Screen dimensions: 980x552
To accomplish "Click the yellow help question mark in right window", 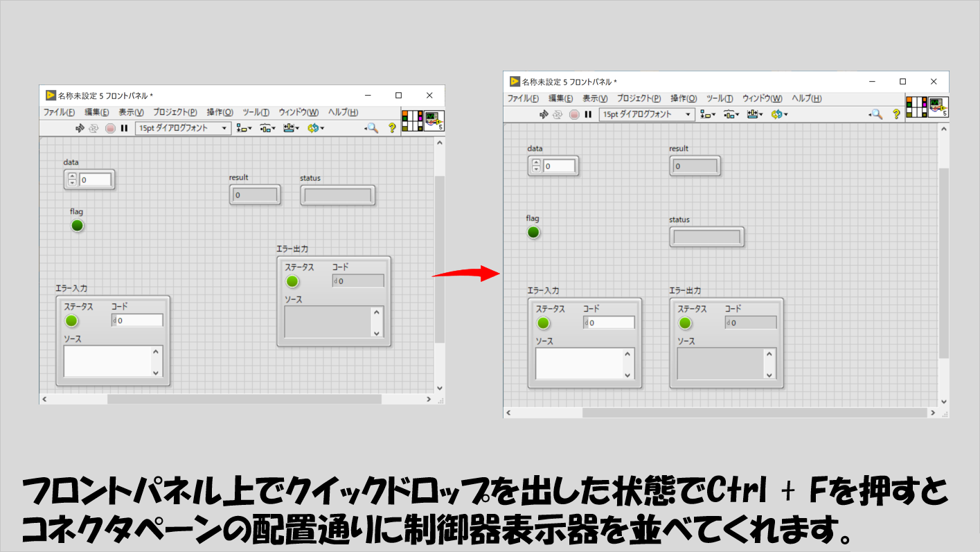I will tap(896, 114).
